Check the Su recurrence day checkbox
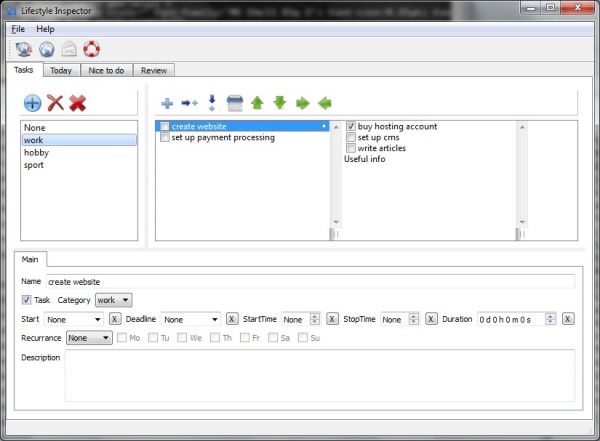This screenshot has width=600, height=441. coord(303,337)
